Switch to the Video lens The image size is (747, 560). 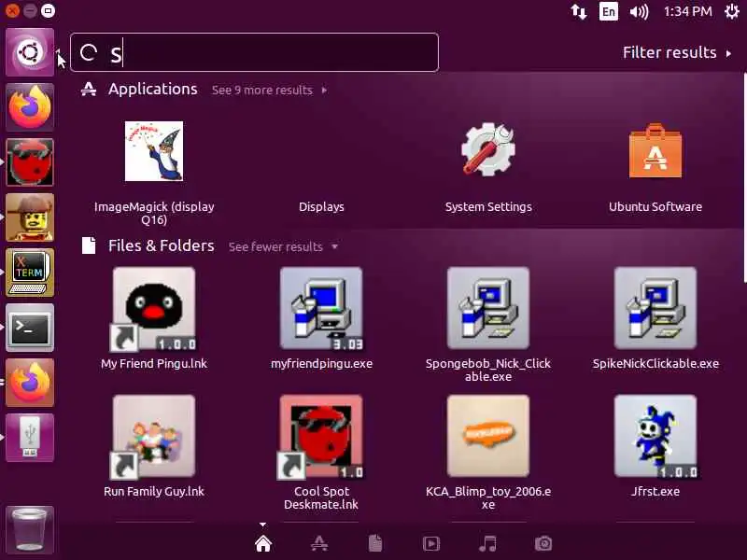pyautogui.click(x=431, y=543)
